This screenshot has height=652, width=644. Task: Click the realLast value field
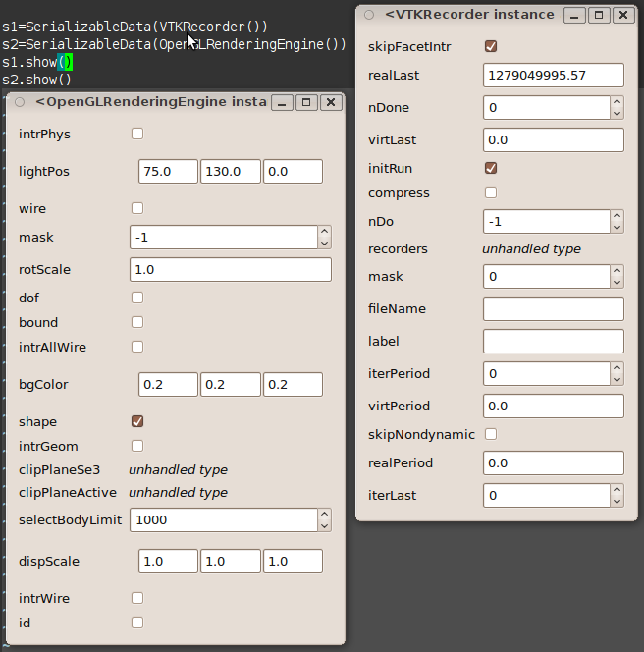tap(554, 76)
